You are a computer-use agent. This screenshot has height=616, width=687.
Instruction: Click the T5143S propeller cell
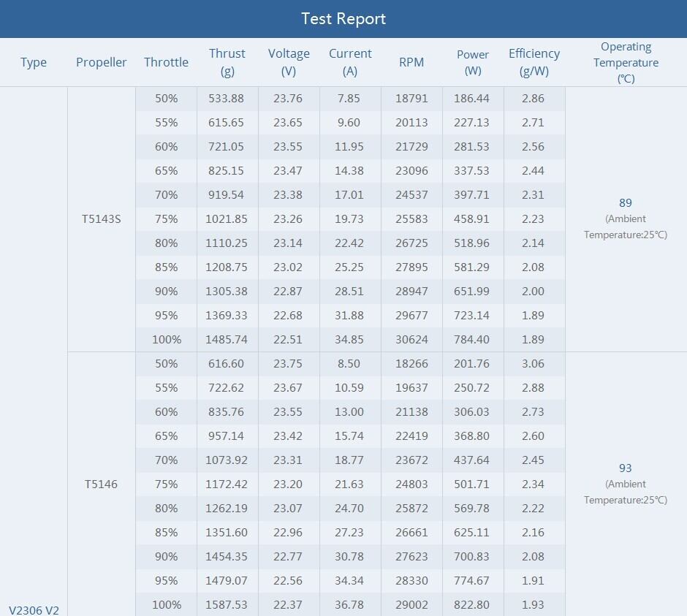[x=101, y=218]
